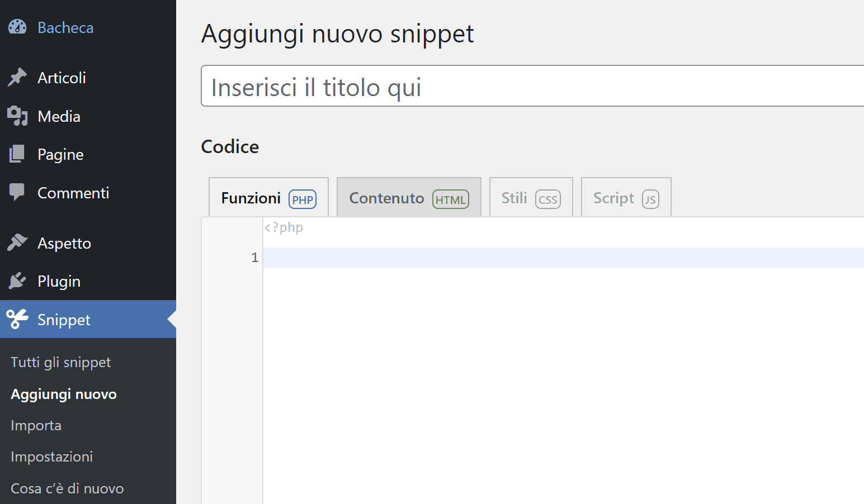Open the Importa page
864x504 pixels.
(x=36, y=425)
